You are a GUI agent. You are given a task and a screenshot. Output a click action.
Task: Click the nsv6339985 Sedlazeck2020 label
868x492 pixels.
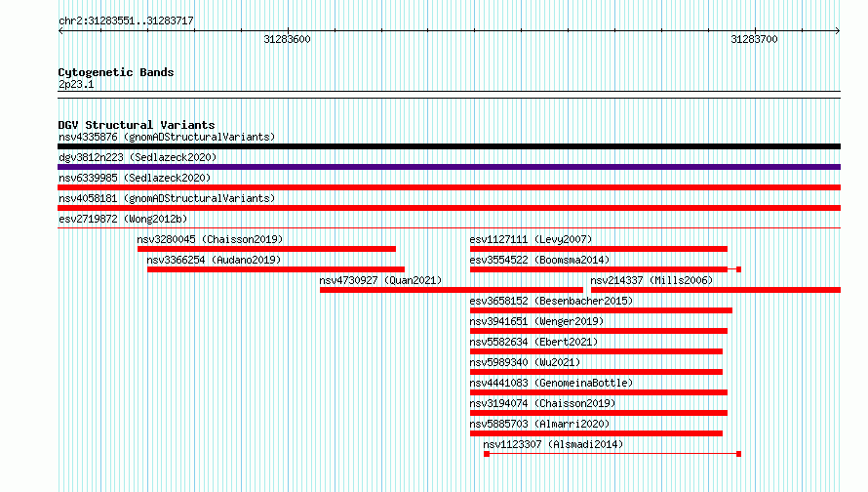click(x=135, y=178)
